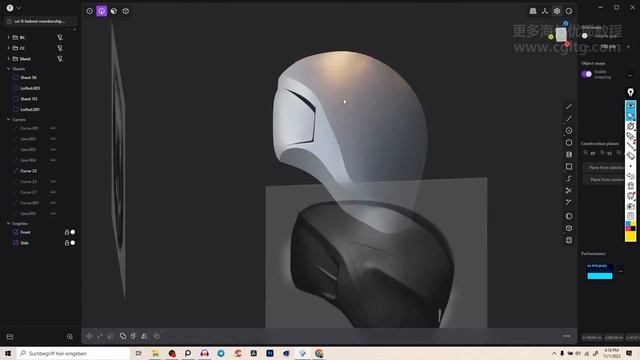Open more options ellipsis in bottom bar
Viewport: 640px width, 360px height.
[x=567, y=336]
